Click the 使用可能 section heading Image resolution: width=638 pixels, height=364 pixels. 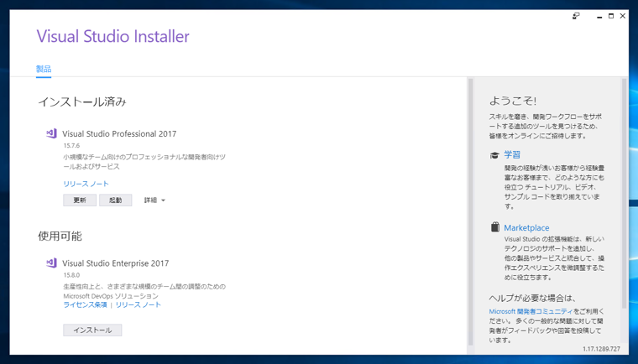[60, 236]
